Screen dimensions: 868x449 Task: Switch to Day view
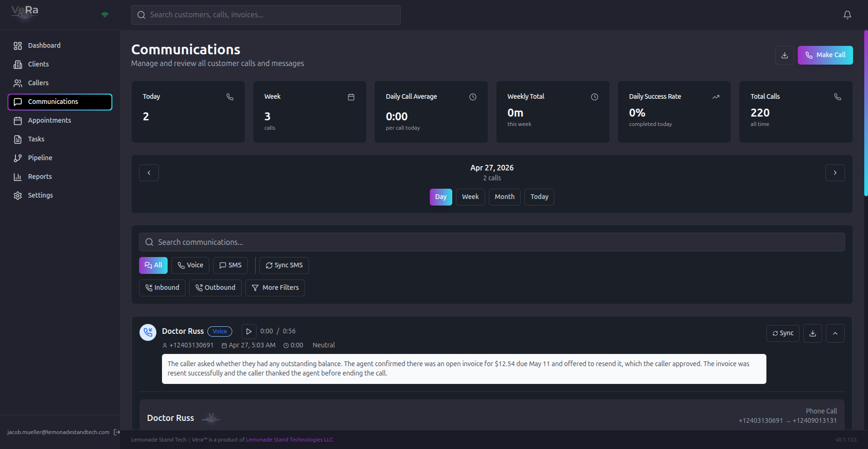pyautogui.click(x=441, y=197)
